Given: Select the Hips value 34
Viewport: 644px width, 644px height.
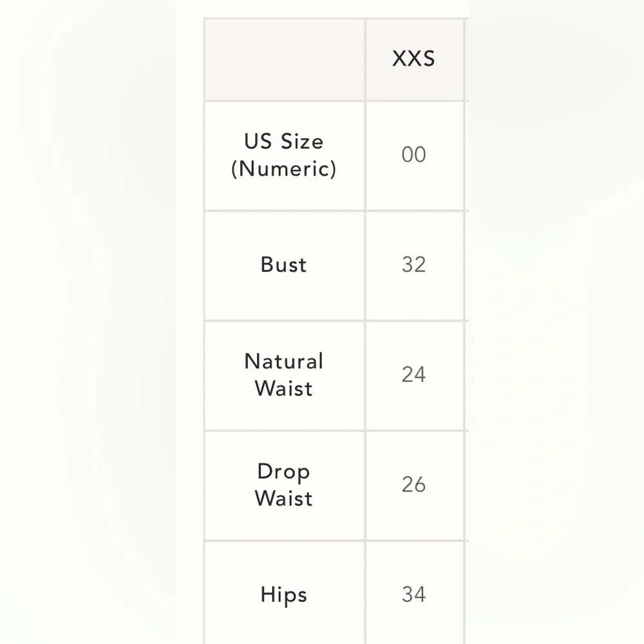Looking at the screenshot, I should (x=413, y=594).
